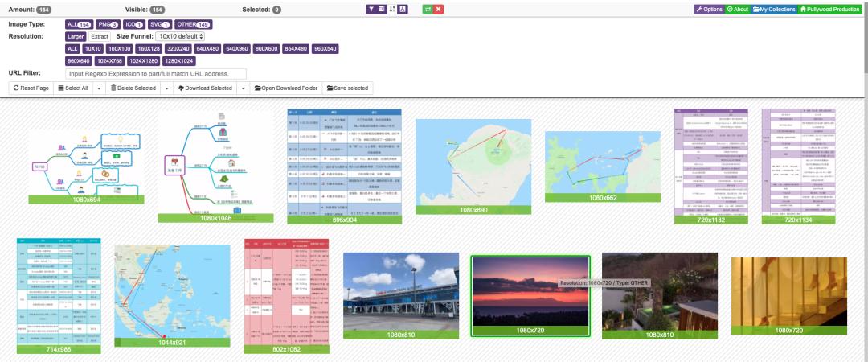Click the Open Download Folder button

click(286, 88)
